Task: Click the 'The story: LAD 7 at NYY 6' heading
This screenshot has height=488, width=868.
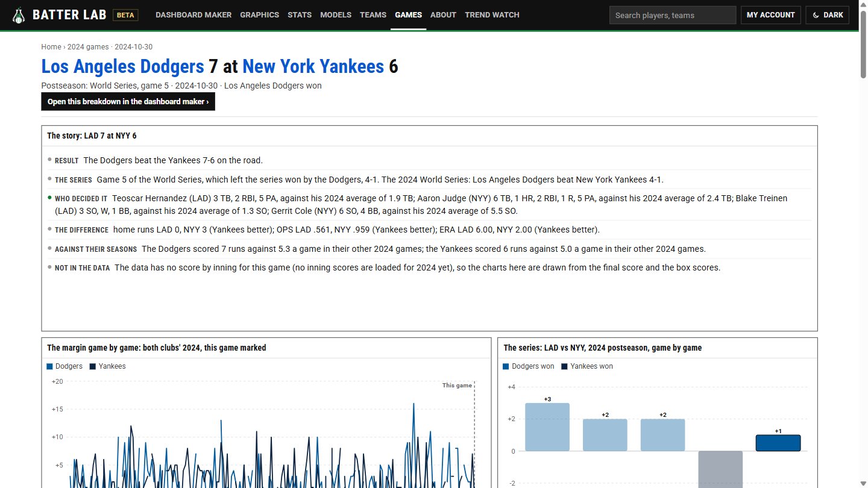Action: tap(92, 136)
